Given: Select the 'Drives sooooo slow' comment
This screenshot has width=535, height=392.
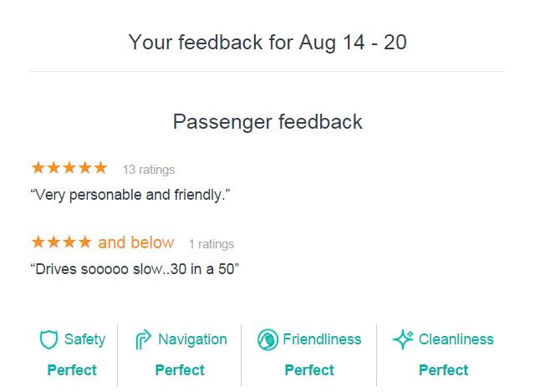Looking at the screenshot, I should coord(135,269).
